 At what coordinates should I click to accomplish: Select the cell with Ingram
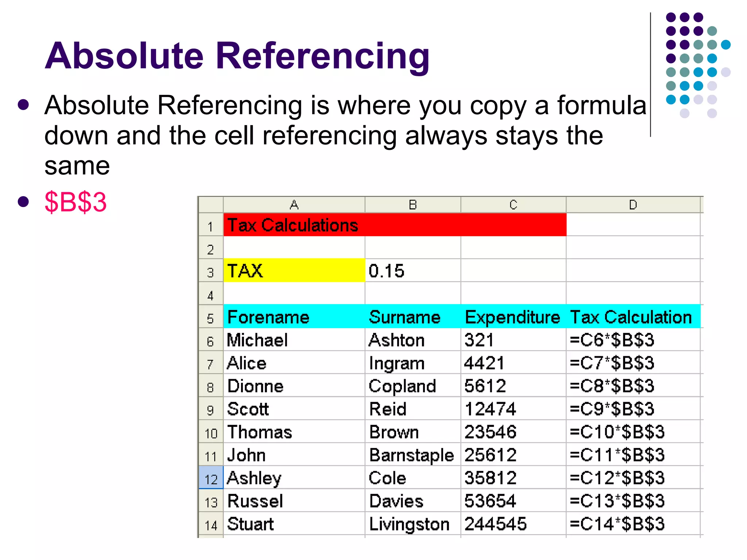pyautogui.click(x=413, y=363)
